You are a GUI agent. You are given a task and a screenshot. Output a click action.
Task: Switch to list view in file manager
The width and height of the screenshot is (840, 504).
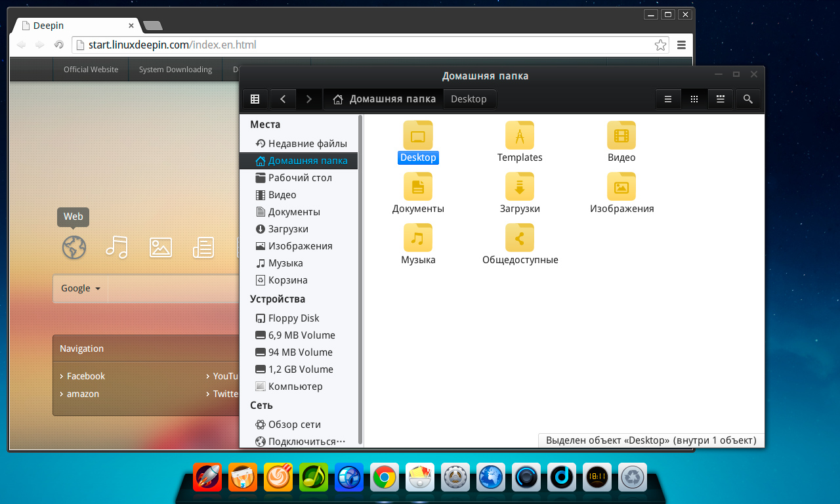[668, 99]
